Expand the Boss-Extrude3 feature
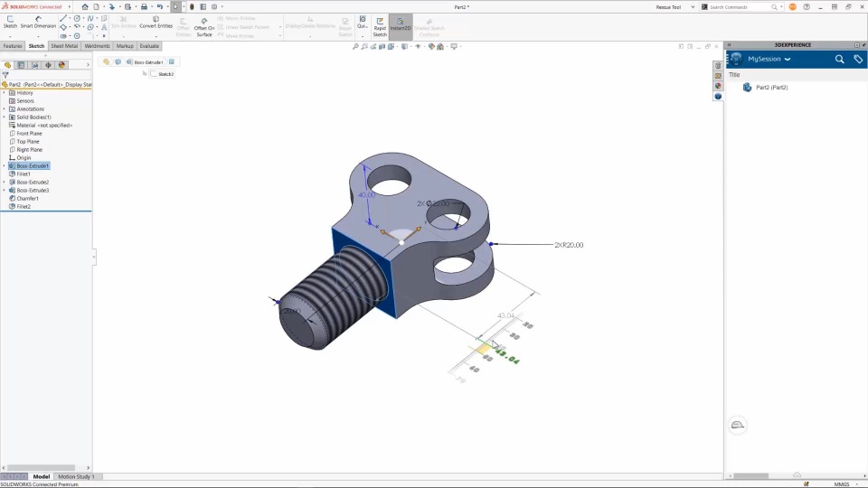Viewport: 868px width, 488px height. 5,191
